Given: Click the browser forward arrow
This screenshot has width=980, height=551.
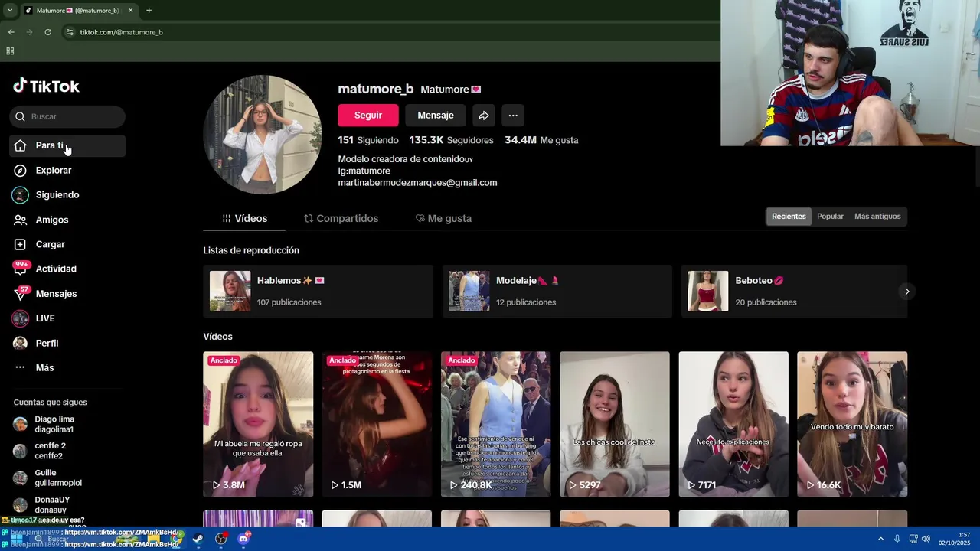Looking at the screenshot, I should coord(29,32).
